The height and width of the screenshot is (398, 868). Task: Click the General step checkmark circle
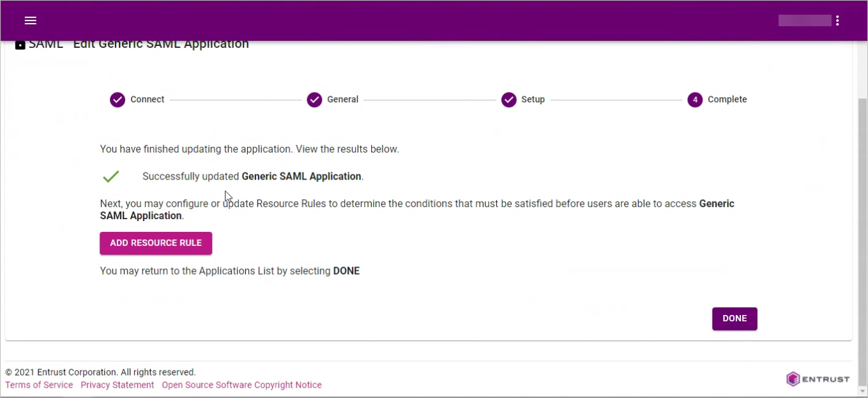coord(314,100)
